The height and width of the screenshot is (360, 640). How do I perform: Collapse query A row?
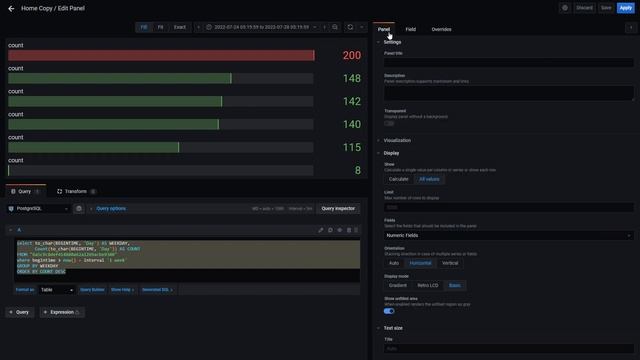point(11,230)
